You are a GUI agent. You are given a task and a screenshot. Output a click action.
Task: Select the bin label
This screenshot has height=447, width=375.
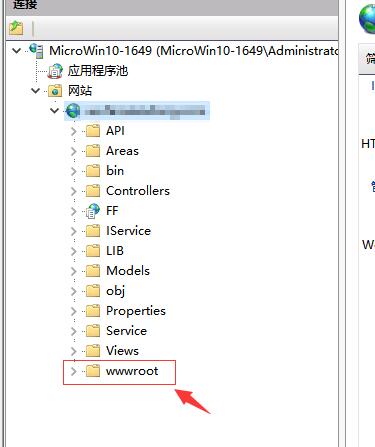point(115,171)
